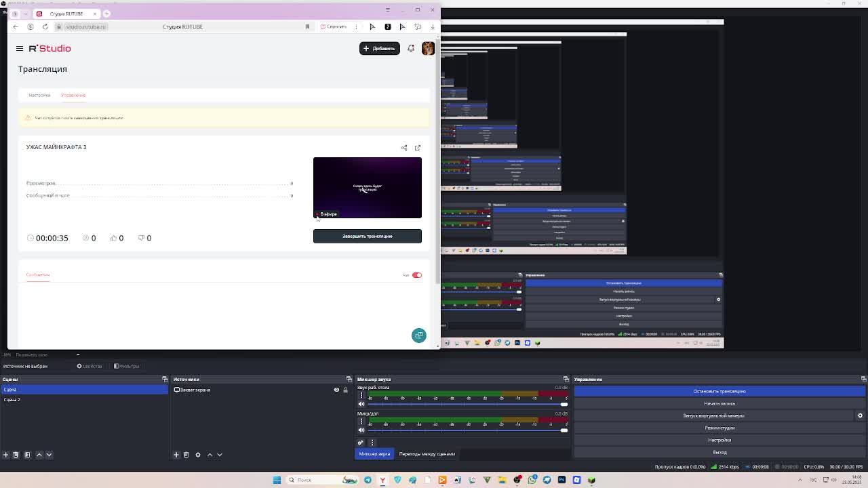Select the Студия RUTUBE browser tab
This screenshot has height=488, width=868.
[x=66, y=14]
